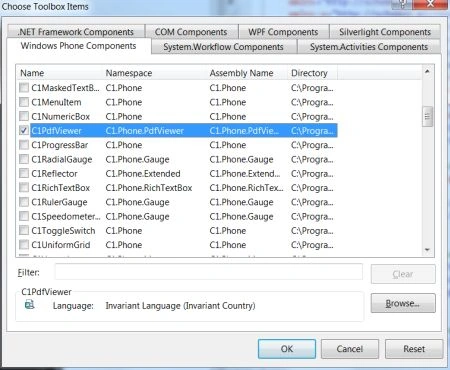The height and width of the screenshot is (370, 450).
Task: Close the Choose Toolbox Items dialog
Action: [431, 4]
